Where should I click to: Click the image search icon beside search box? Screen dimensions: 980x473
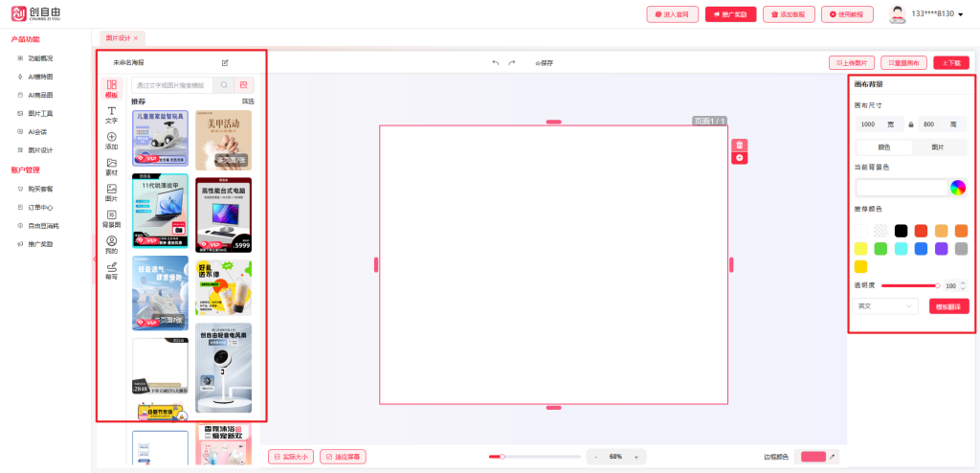pos(245,85)
